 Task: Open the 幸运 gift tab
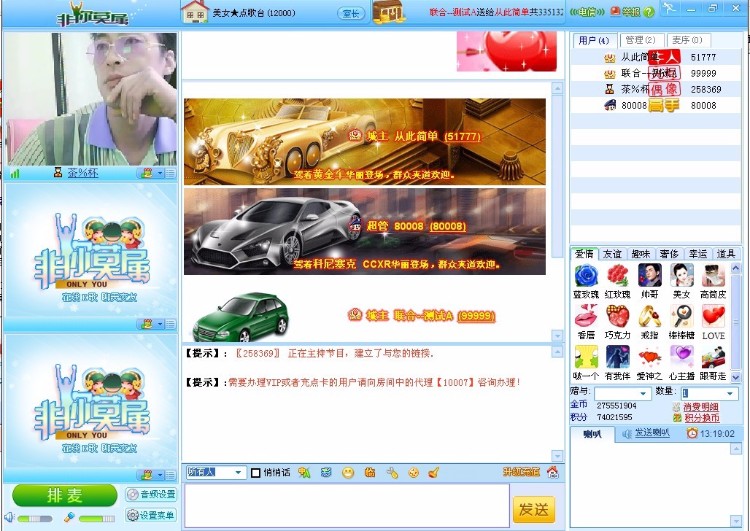coord(697,254)
